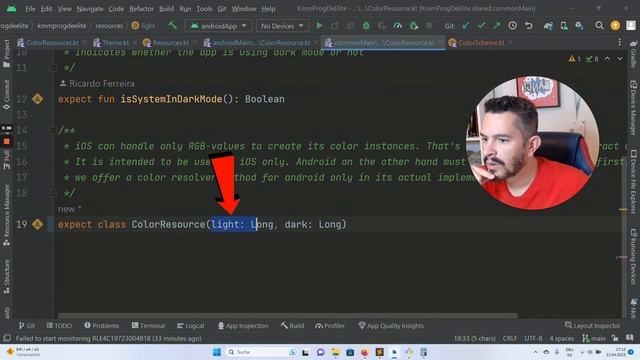The width and height of the screenshot is (640, 360).
Task: Open the Git menu
Action: tap(222, 9)
